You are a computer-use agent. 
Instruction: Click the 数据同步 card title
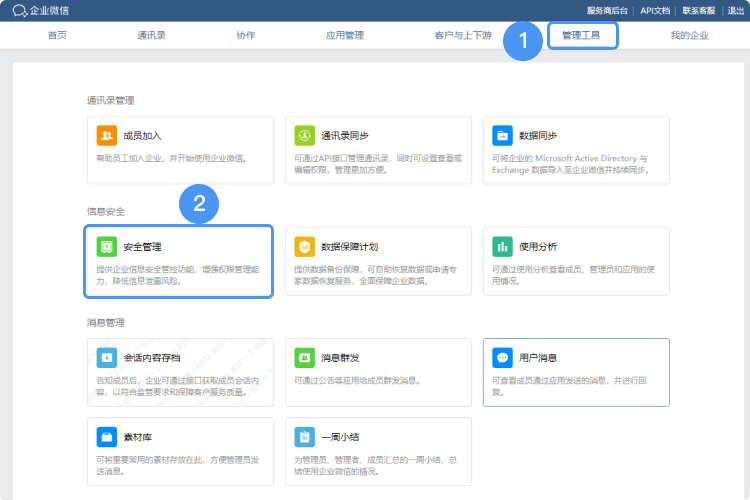tap(538, 136)
